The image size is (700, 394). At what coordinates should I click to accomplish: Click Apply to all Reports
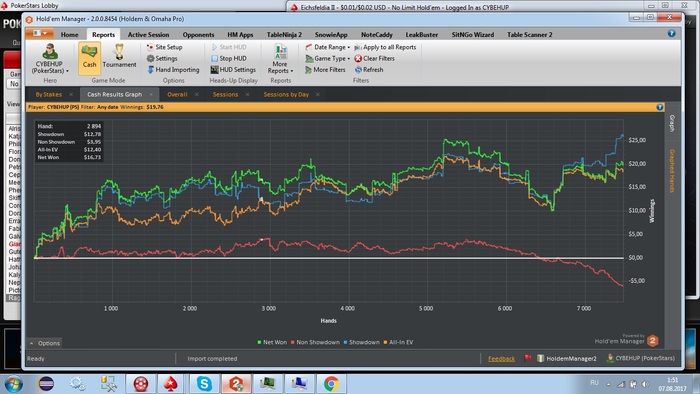(x=385, y=47)
